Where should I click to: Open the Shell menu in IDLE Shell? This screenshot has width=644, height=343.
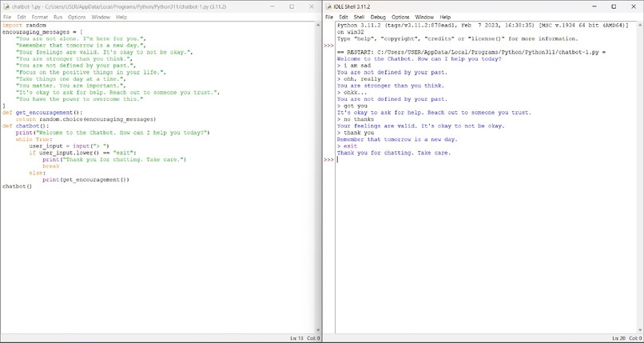359,18
